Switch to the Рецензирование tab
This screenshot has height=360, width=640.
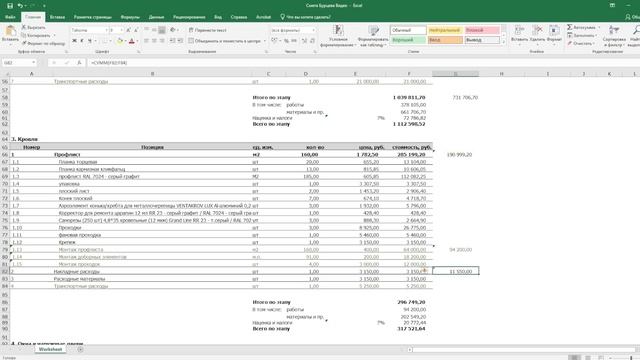coord(189,17)
